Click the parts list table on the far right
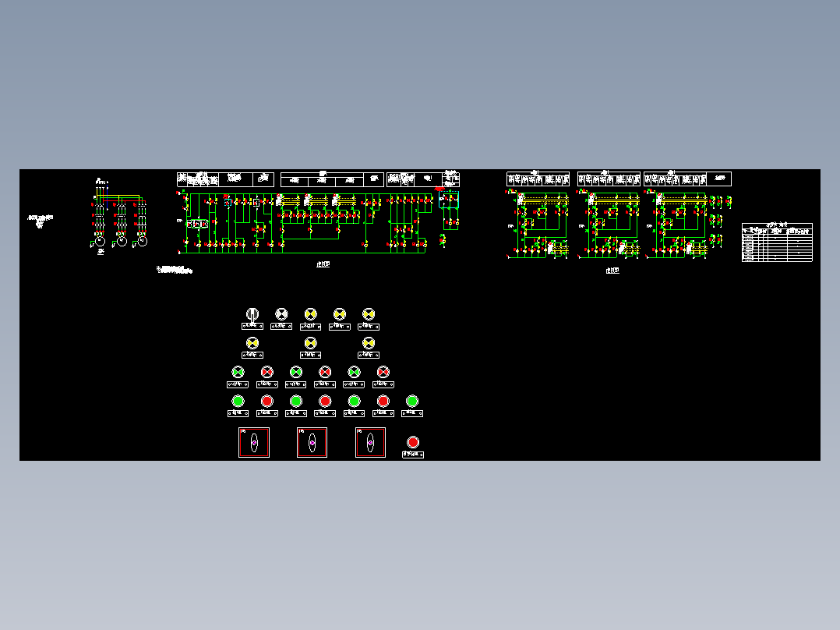The width and height of the screenshot is (840, 630). (x=777, y=242)
